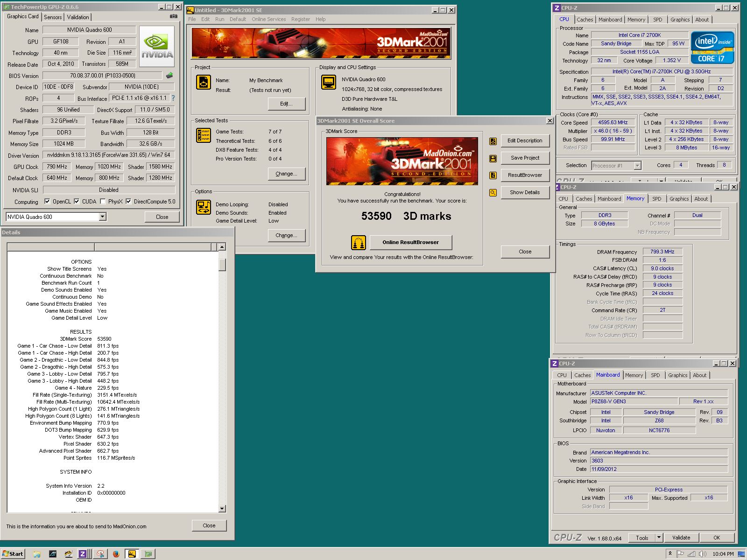
Task: Enable the PhysX checkbox in GPU-Z
Action: (x=103, y=202)
